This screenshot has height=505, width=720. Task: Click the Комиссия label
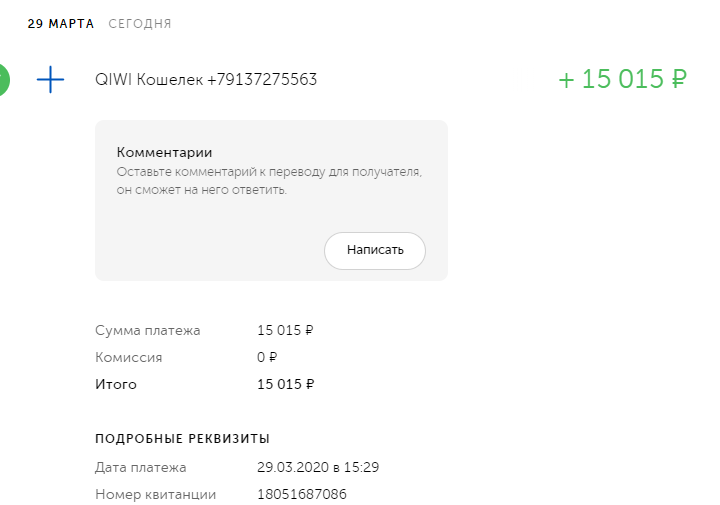[x=129, y=358]
